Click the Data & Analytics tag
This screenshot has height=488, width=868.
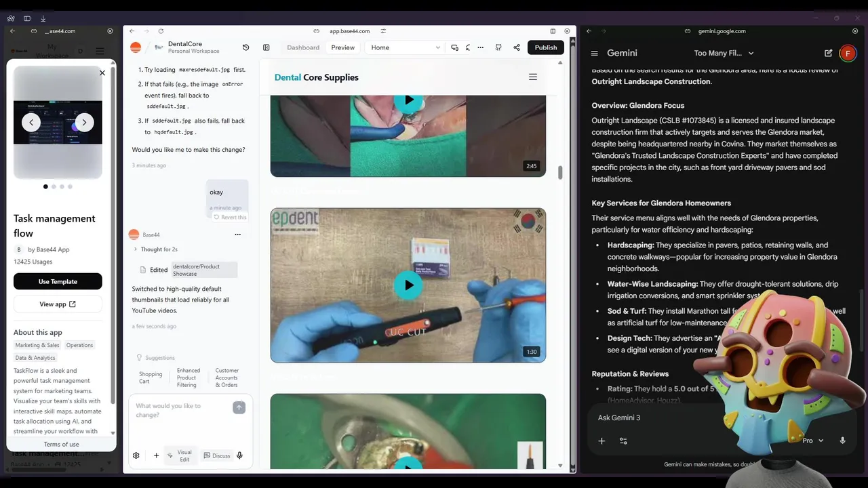click(35, 357)
